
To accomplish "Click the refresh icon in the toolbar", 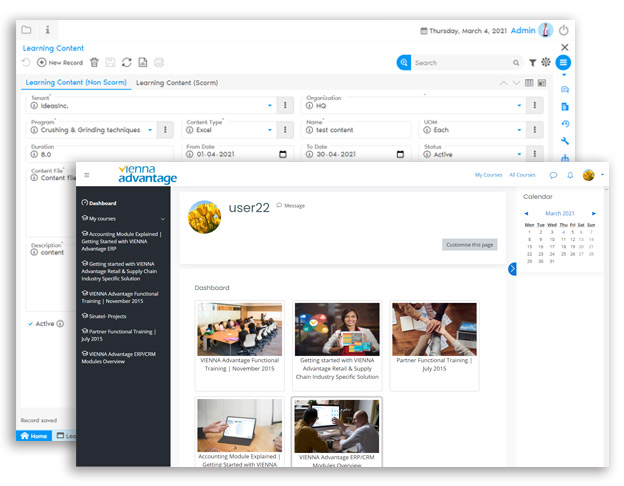I will click(127, 63).
